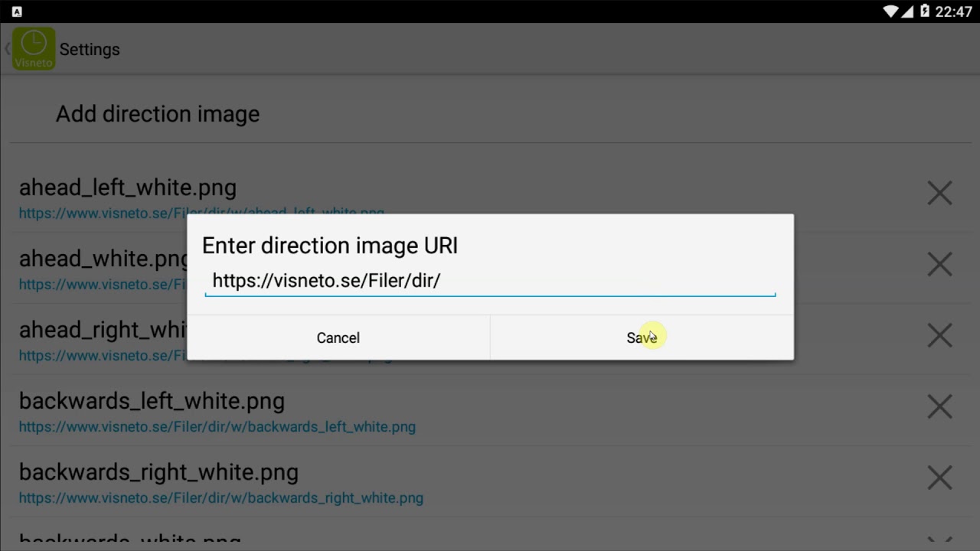The height and width of the screenshot is (551, 980).
Task: Delete backwards_left_white.png with X icon
Action: pyautogui.click(x=939, y=406)
